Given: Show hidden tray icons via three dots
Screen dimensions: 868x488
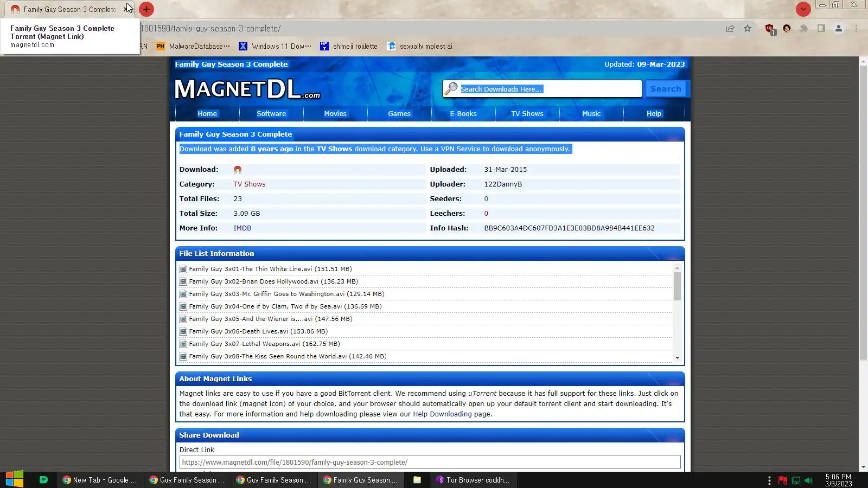Looking at the screenshot, I should [x=769, y=480].
